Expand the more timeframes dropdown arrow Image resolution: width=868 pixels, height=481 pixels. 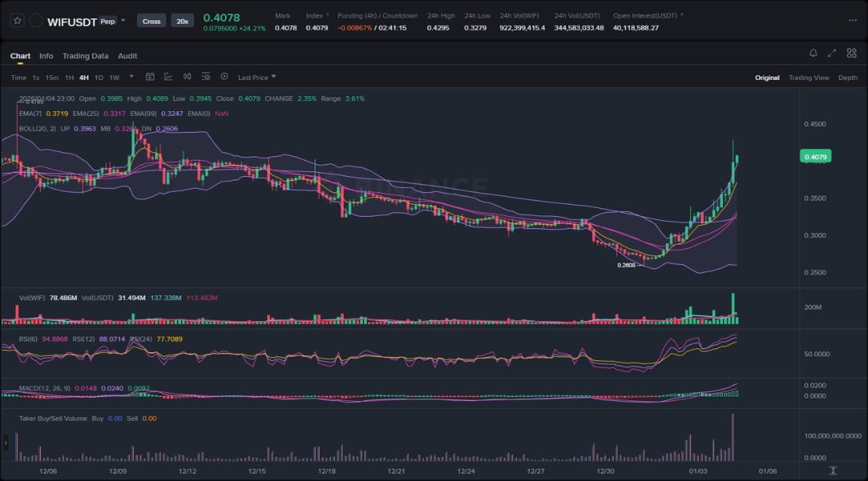pos(131,77)
